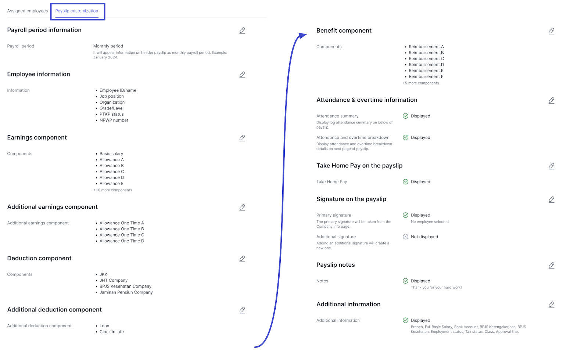Open edit for Take Home Pay section
The width and height of the screenshot is (588, 364).
(x=551, y=166)
